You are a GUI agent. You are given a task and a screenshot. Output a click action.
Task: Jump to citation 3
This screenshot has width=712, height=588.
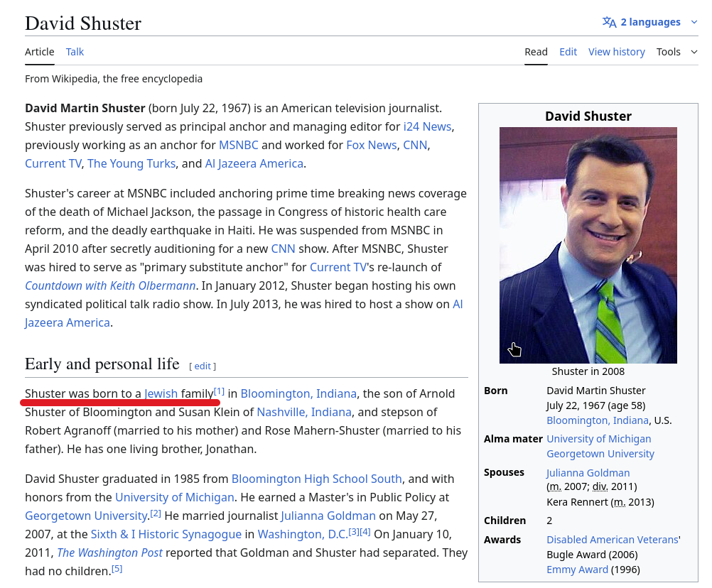click(354, 532)
